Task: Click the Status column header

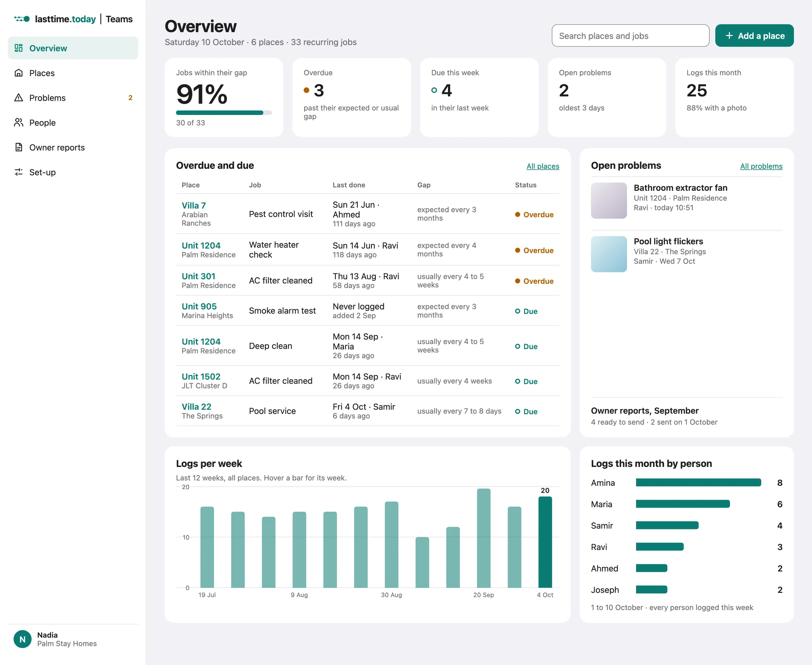Action: (x=526, y=185)
